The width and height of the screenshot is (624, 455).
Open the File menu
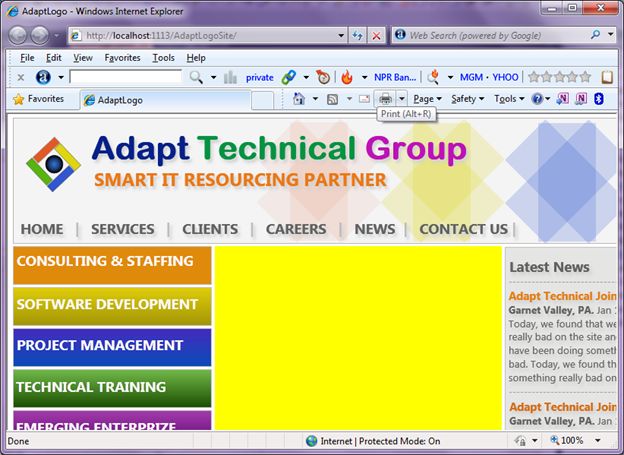(27, 58)
